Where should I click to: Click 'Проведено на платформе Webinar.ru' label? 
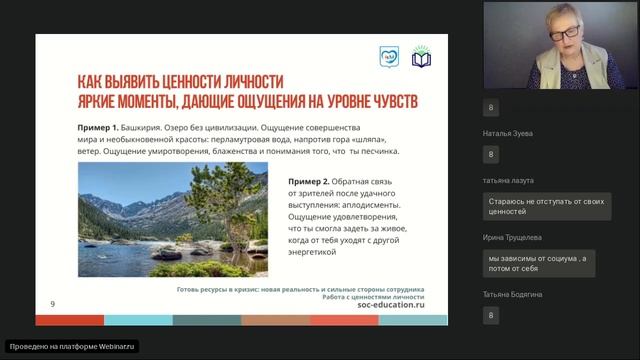[x=72, y=347]
